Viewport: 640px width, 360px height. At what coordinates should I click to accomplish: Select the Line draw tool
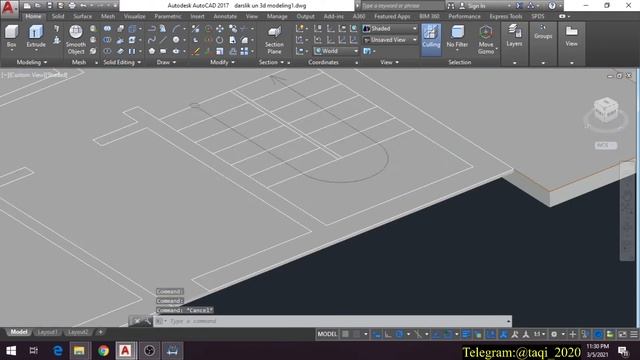[x=163, y=40]
